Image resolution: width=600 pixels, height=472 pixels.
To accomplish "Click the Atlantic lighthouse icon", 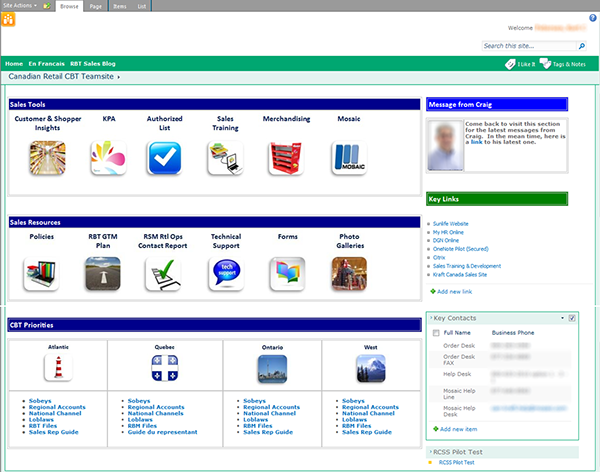I will pyautogui.click(x=58, y=368).
